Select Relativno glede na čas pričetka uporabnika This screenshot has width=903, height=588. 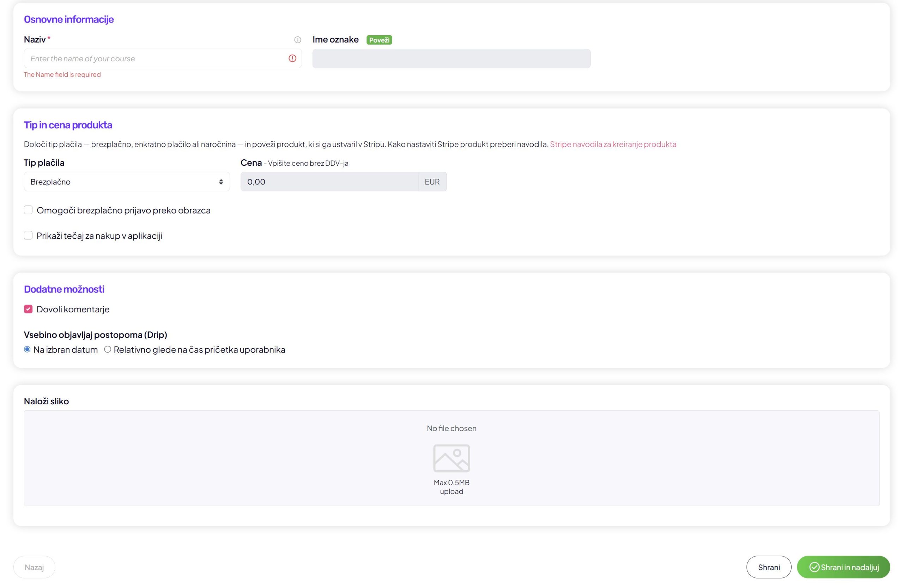[x=108, y=349]
